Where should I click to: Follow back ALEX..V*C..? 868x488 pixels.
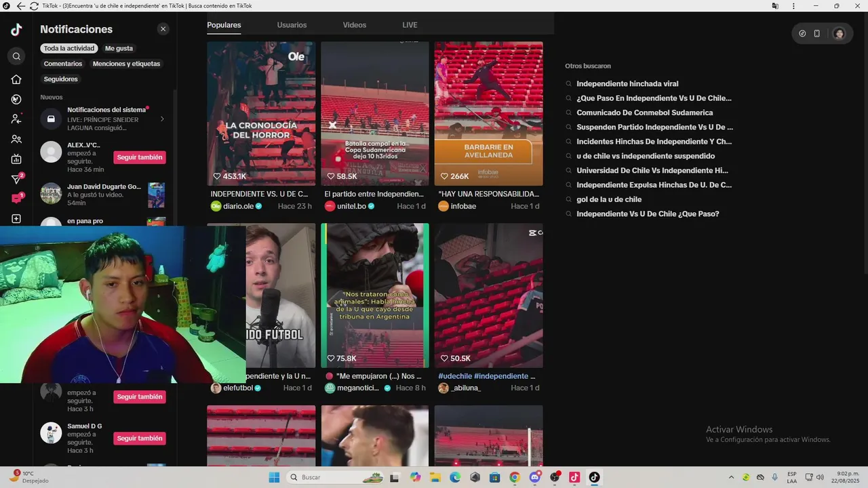[x=140, y=157]
